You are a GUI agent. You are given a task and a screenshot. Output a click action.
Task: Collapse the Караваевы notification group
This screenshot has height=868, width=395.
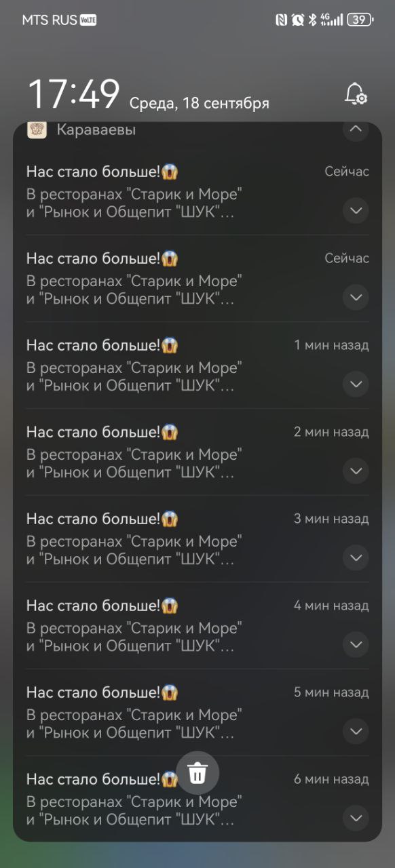[356, 129]
